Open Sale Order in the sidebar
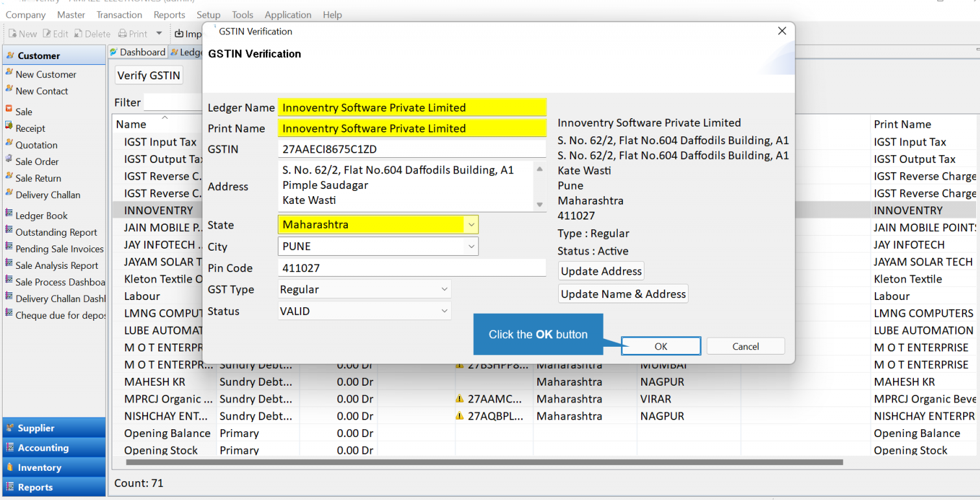This screenshot has height=500, width=980. 37,161
